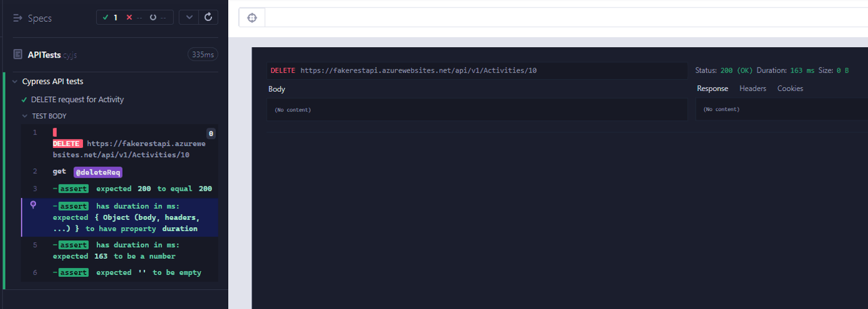This screenshot has height=309, width=868.
Task: Click the selector playground crosshair icon
Action: (252, 17)
